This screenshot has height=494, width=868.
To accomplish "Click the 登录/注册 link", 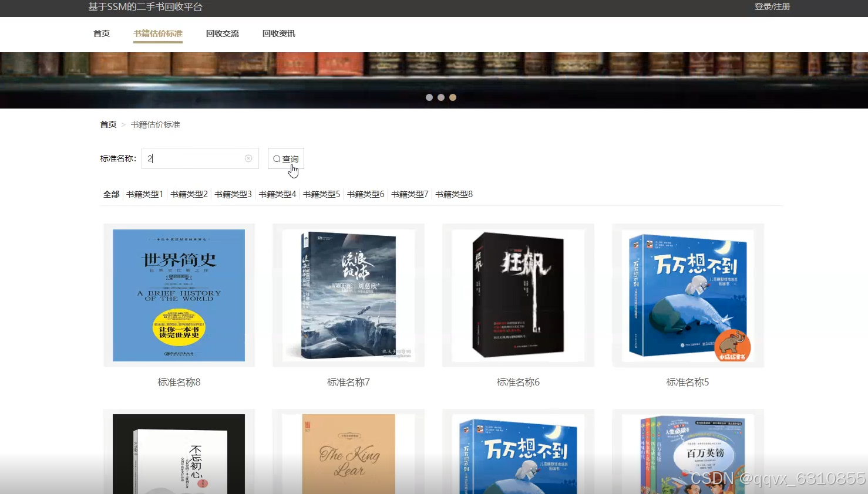I will tap(772, 6).
